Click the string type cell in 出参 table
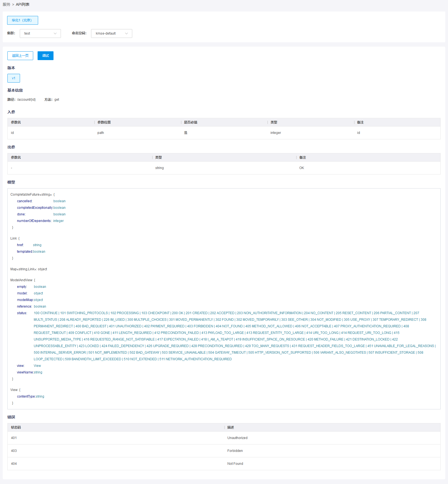Viewport: 448px width, 484px height. tap(159, 168)
